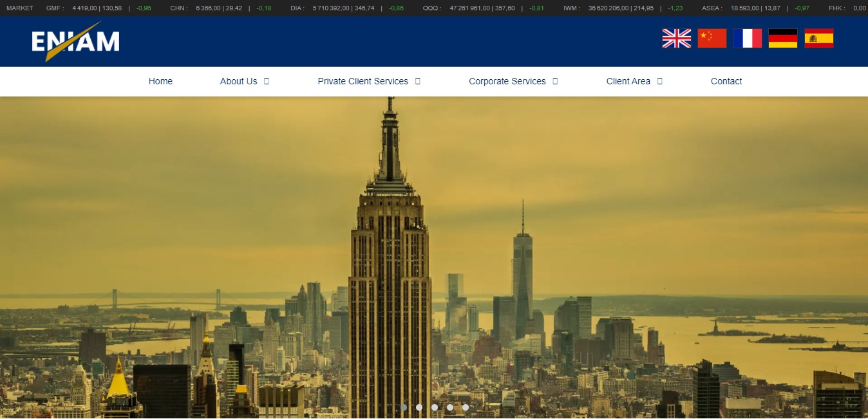The image size is (868, 419).
Task: Open the Client Area dropdown arrow
Action: [x=660, y=81]
